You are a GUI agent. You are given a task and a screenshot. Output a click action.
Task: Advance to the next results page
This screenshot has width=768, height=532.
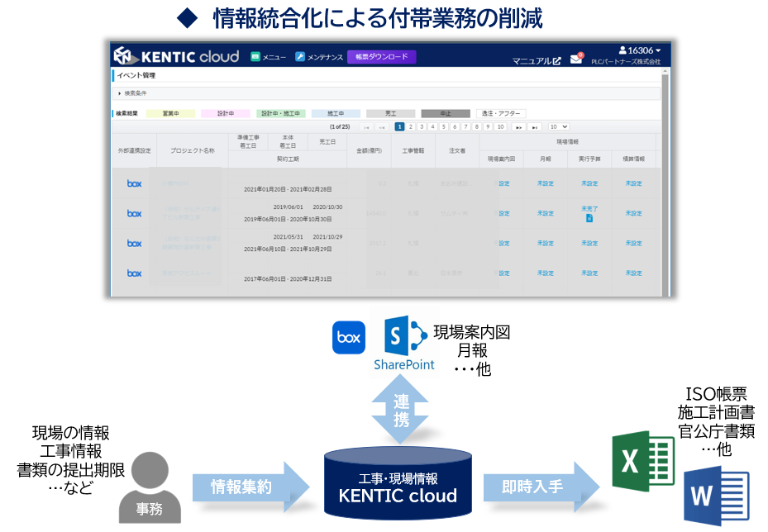point(518,126)
